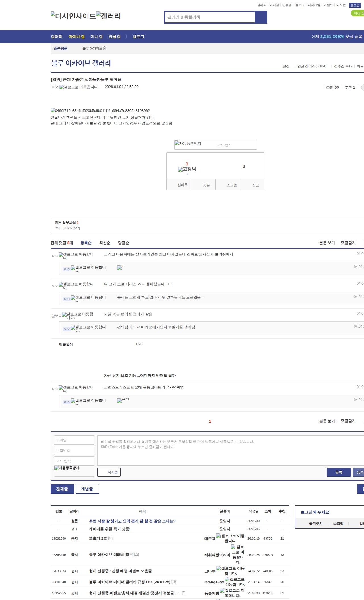Toggle 댓글닫기 above the comment list
The image size is (364, 600).
coord(348,243)
